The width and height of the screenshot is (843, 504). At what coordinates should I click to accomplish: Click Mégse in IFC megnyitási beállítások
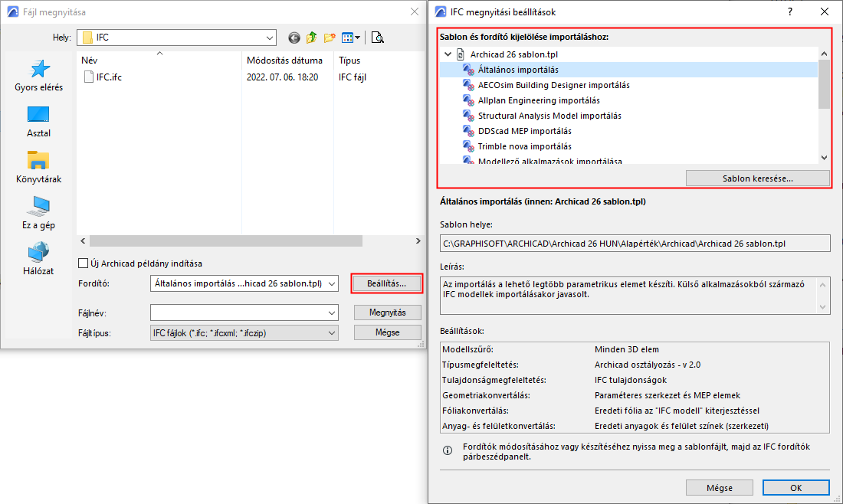(x=720, y=488)
